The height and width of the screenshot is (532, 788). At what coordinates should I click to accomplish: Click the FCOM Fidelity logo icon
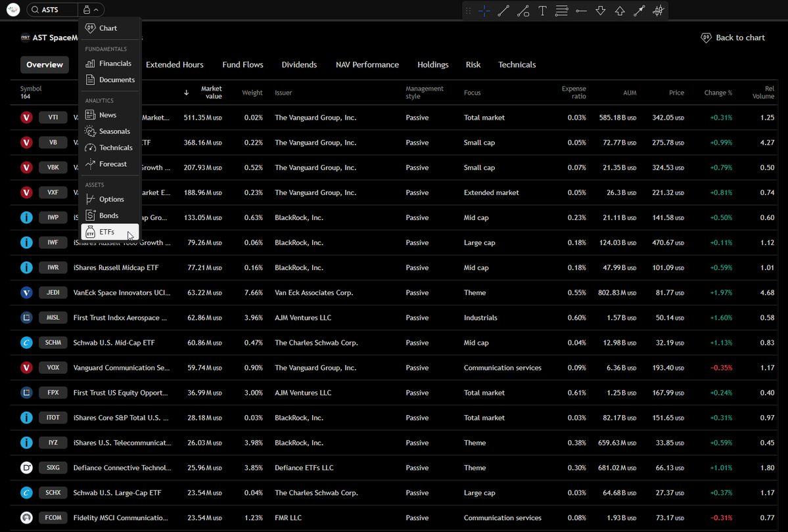point(27,518)
